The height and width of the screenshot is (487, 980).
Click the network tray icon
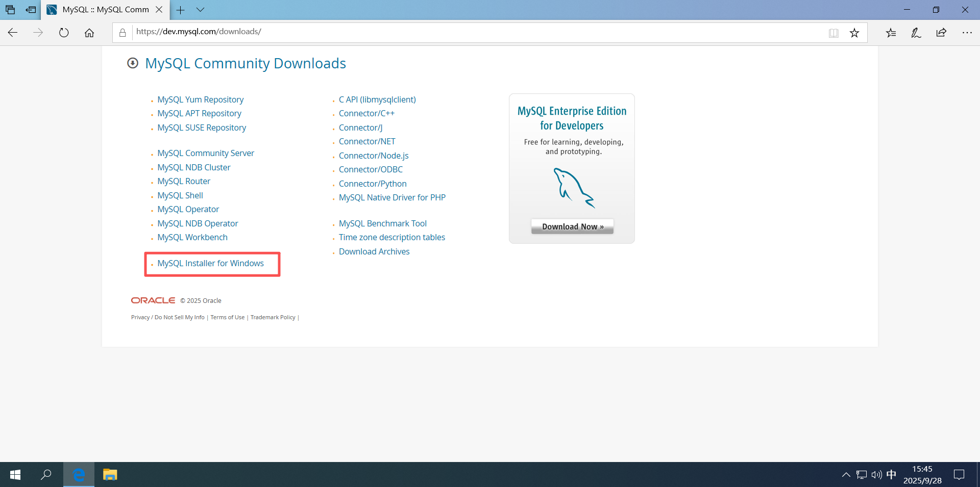click(862, 475)
